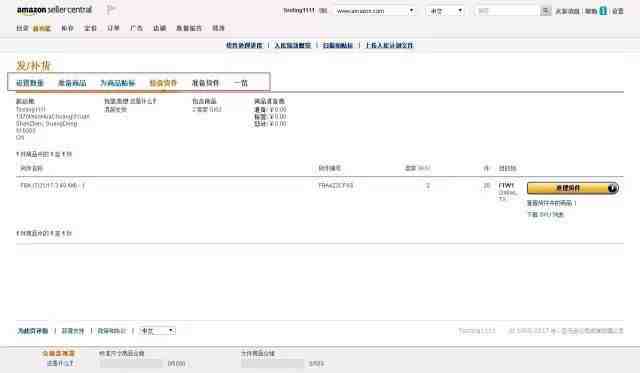The height and width of the screenshot is (373, 640).
Task: Click into the header search field
Action: [507, 11]
